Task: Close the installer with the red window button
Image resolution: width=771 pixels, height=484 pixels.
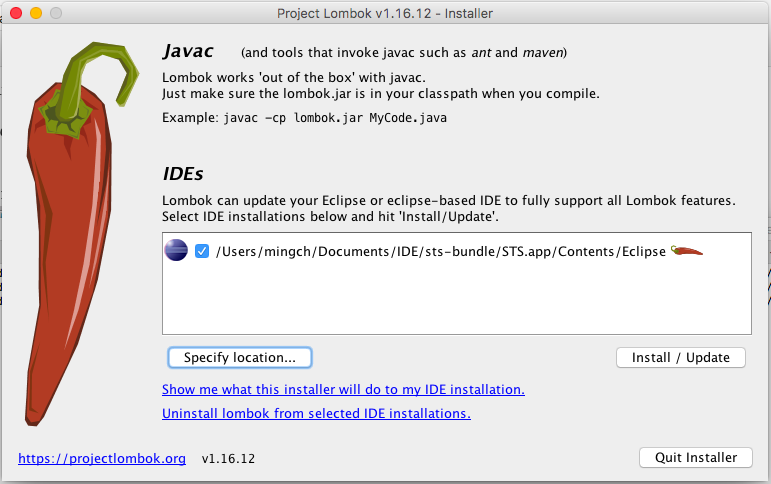Action: click(x=16, y=13)
